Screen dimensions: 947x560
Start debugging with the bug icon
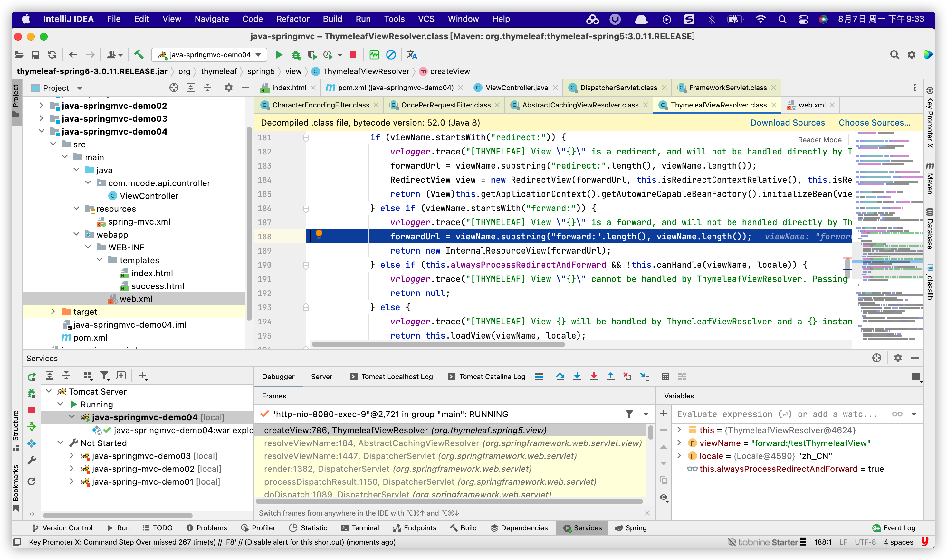(296, 55)
